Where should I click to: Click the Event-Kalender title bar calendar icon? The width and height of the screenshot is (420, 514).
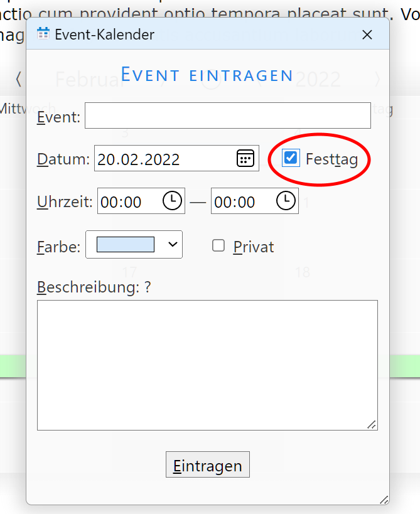click(x=43, y=35)
